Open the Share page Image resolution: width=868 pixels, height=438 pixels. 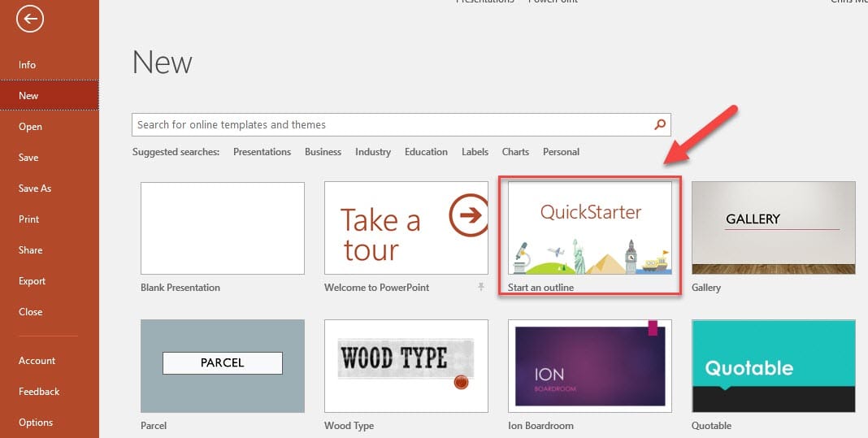pos(30,249)
